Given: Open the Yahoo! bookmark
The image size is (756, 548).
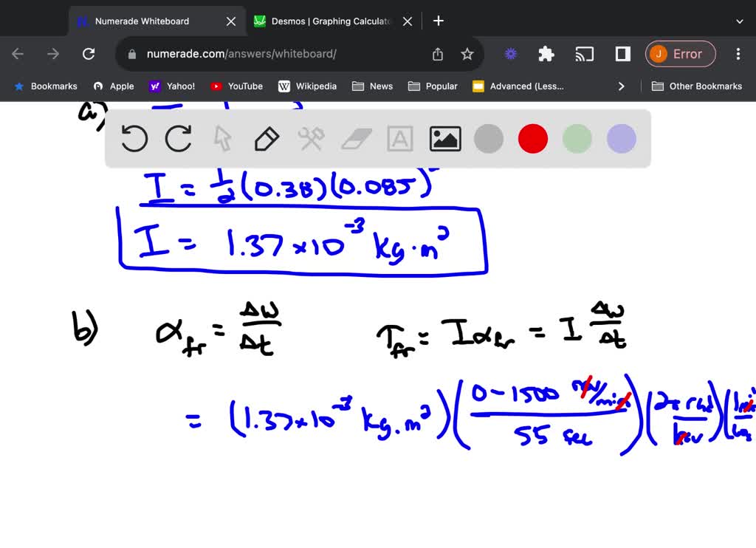Looking at the screenshot, I should (172, 86).
